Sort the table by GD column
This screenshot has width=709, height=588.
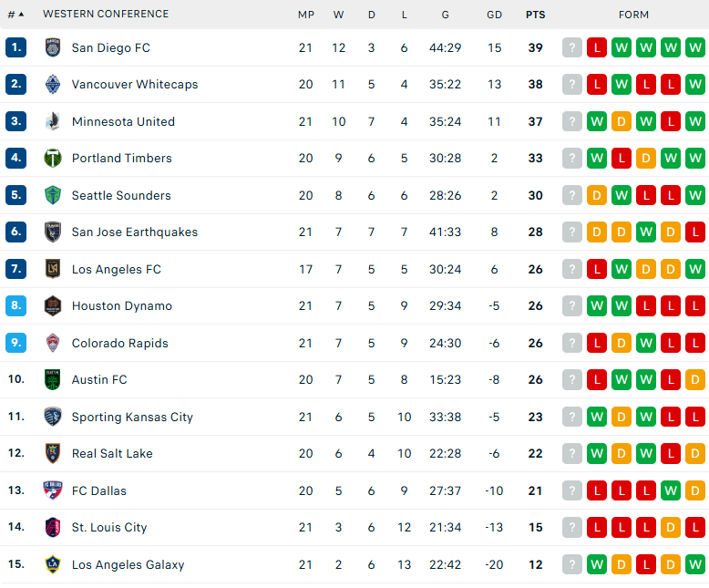coord(494,15)
